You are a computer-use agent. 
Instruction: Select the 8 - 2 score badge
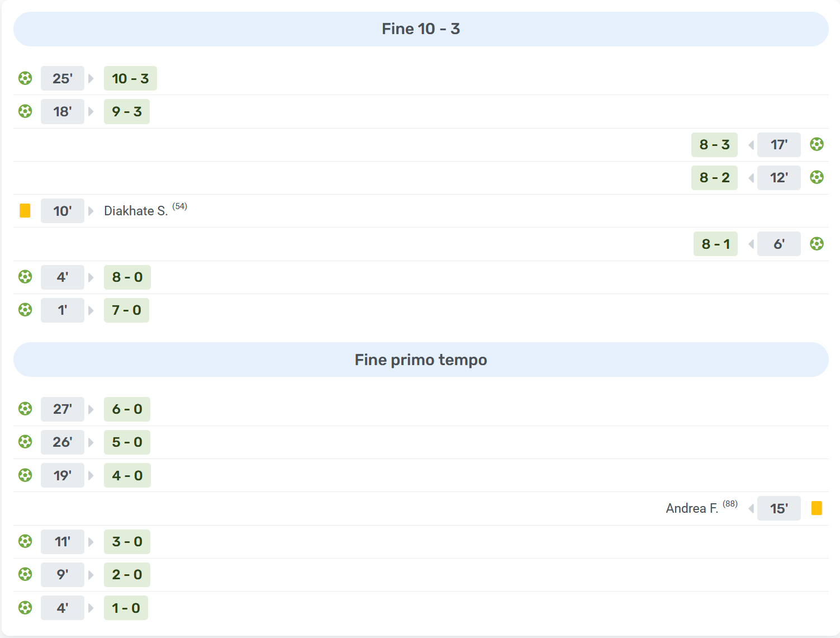pyautogui.click(x=714, y=178)
